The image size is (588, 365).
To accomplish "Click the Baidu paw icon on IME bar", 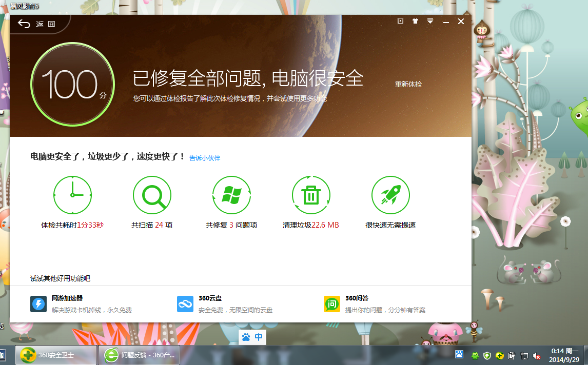I will [x=246, y=337].
